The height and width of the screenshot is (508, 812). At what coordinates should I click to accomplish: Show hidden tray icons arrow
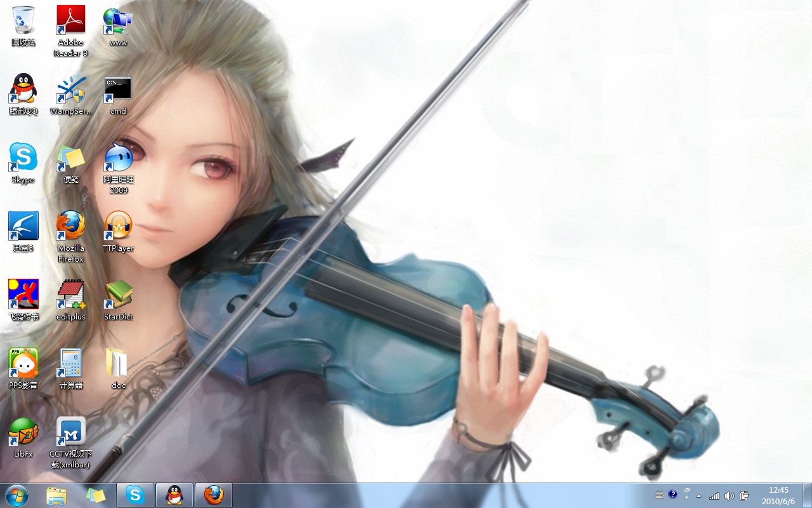[x=699, y=496]
